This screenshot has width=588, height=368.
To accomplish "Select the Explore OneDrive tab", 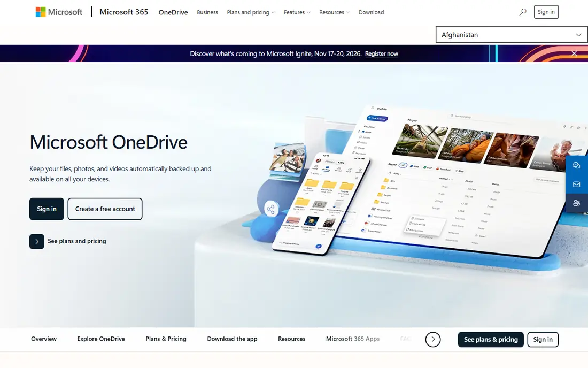I will click(101, 339).
